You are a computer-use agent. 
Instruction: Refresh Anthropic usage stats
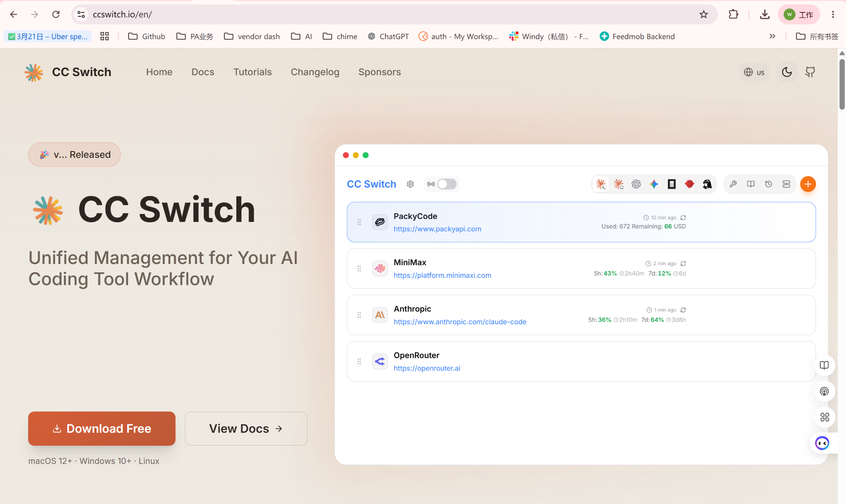pyautogui.click(x=683, y=310)
